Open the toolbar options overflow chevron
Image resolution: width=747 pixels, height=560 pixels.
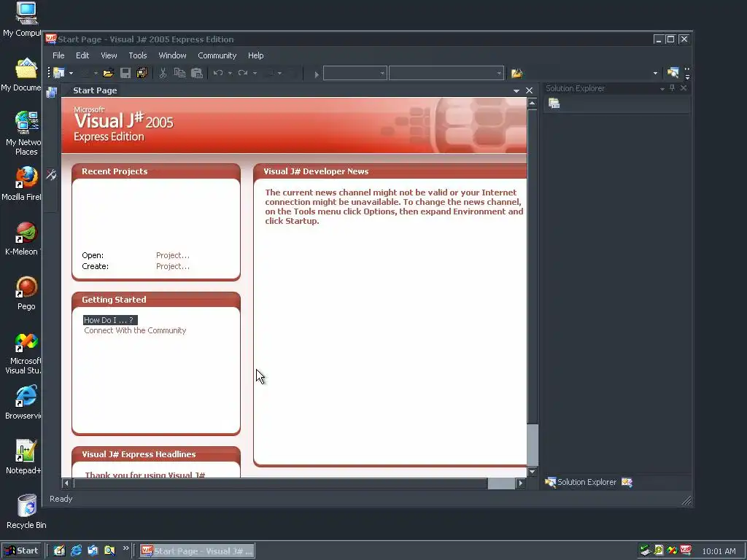[687, 74]
